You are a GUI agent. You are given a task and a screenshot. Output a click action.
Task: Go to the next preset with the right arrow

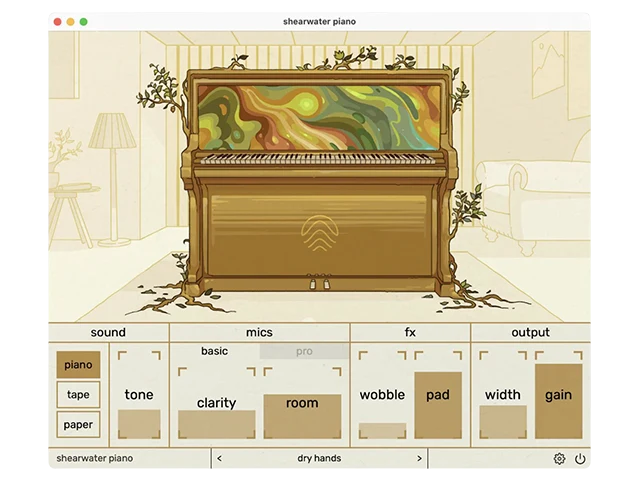[x=419, y=458]
